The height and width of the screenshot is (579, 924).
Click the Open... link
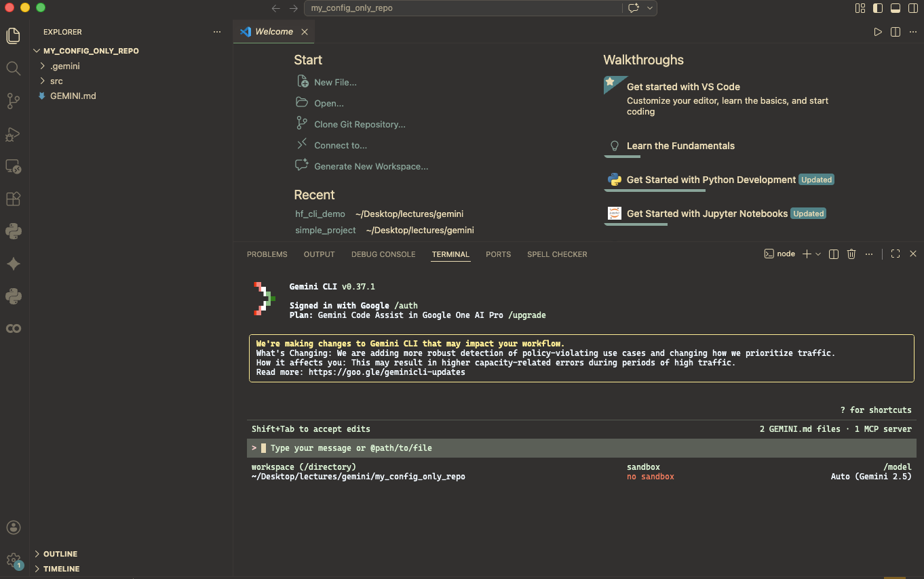tap(320, 103)
